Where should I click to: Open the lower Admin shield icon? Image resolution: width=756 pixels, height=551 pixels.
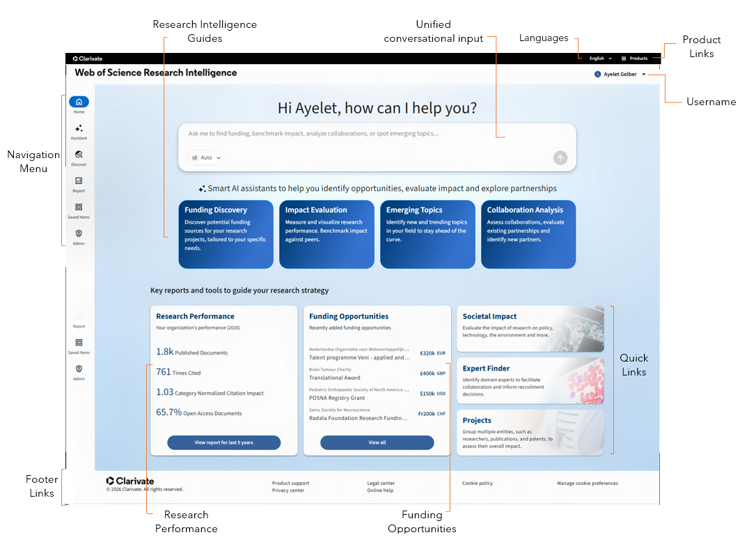[79, 369]
